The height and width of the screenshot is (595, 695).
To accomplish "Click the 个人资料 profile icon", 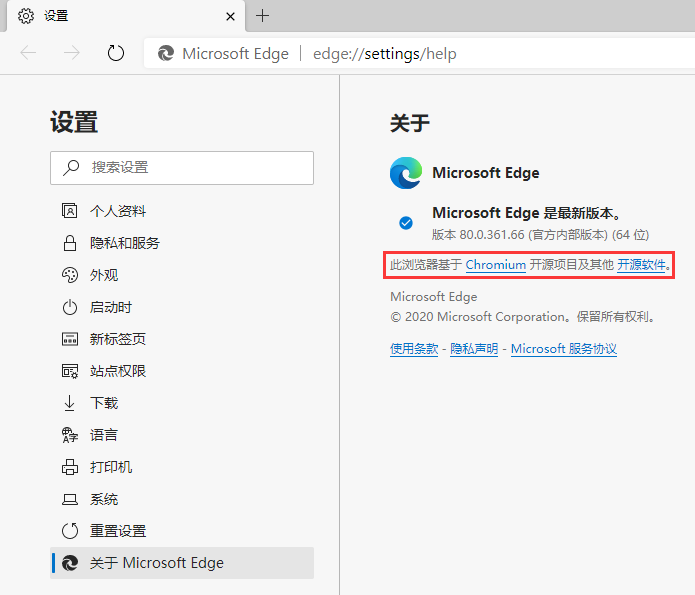I will tap(70, 211).
